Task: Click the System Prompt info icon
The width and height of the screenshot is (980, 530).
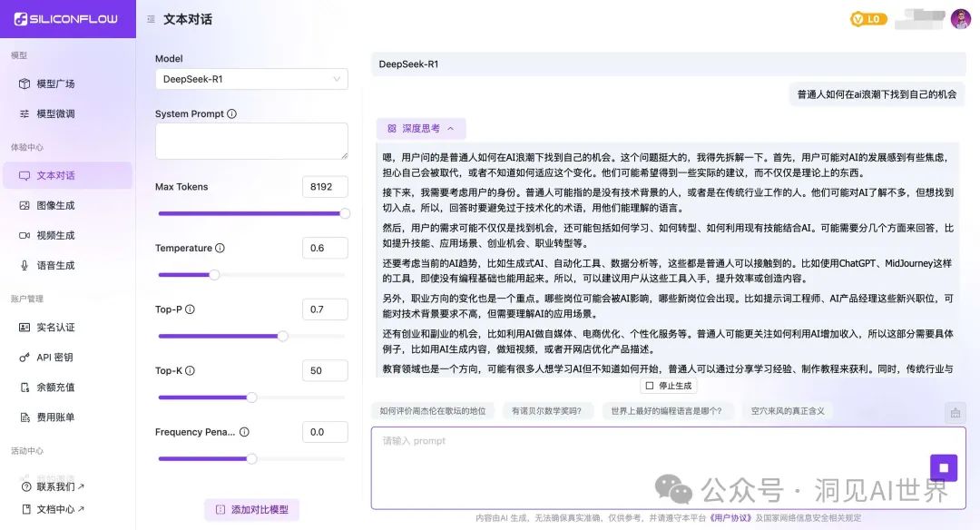Action: pos(232,114)
